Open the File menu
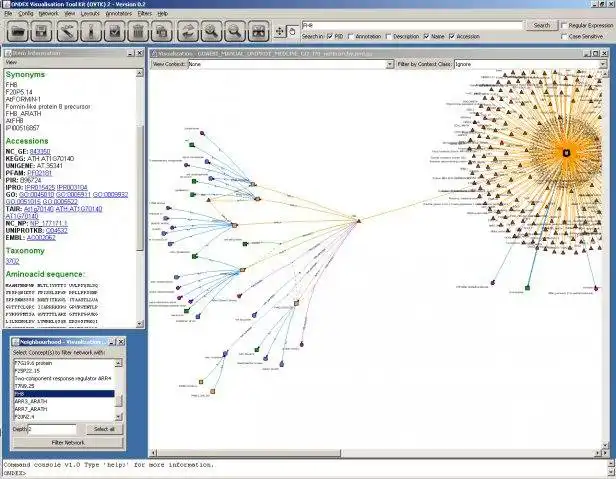The image size is (616, 479). (x=8, y=13)
